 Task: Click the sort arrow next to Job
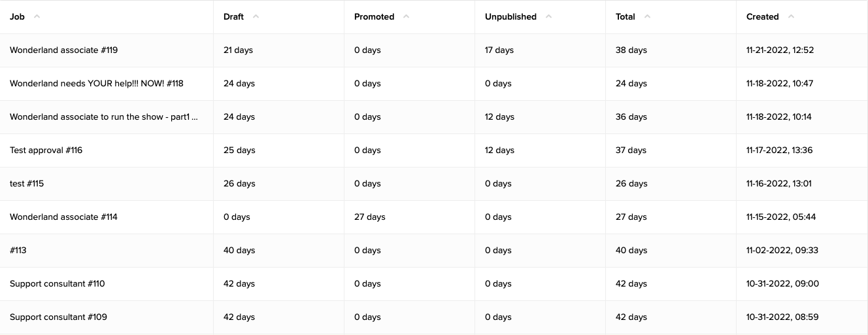point(37,17)
